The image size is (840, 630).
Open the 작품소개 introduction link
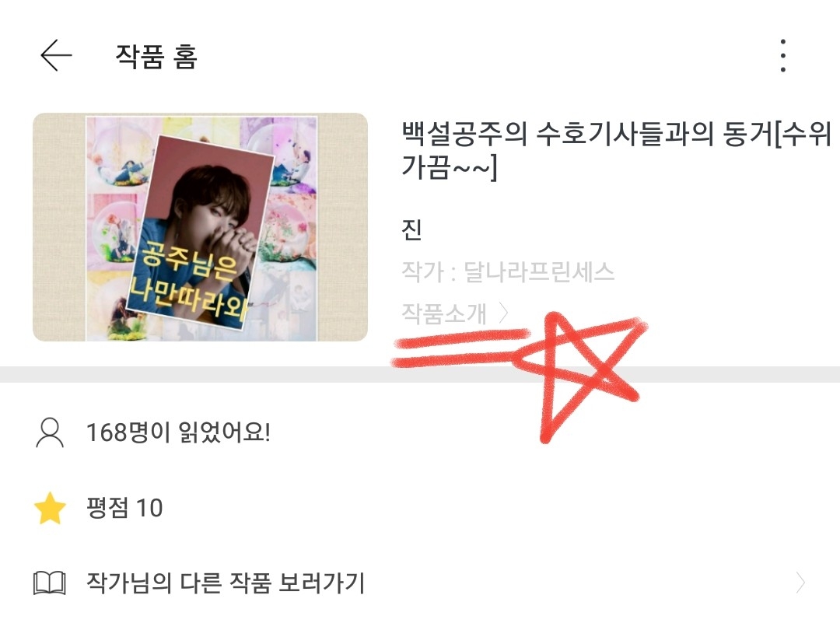tap(444, 313)
